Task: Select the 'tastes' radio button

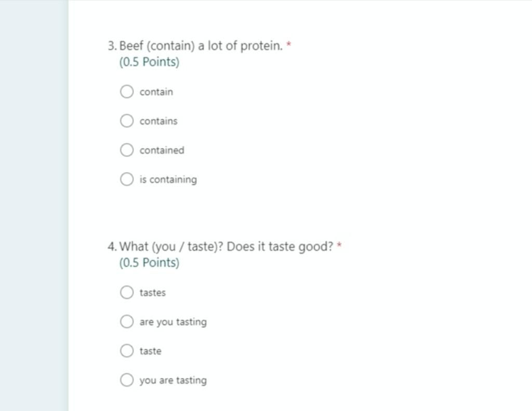Action: pos(127,292)
